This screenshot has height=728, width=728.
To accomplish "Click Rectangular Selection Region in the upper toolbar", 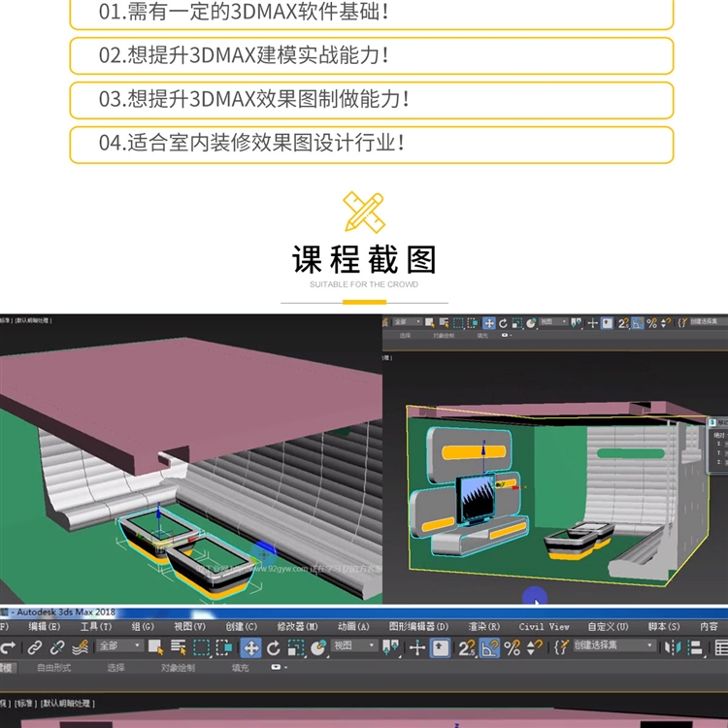I will 458,322.
